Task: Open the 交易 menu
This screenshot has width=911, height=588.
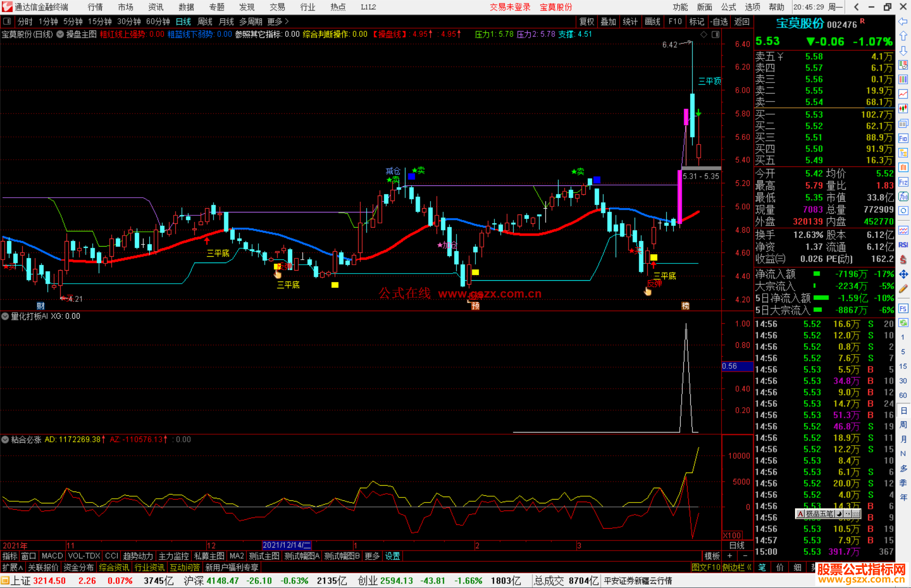Action: point(277,7)
